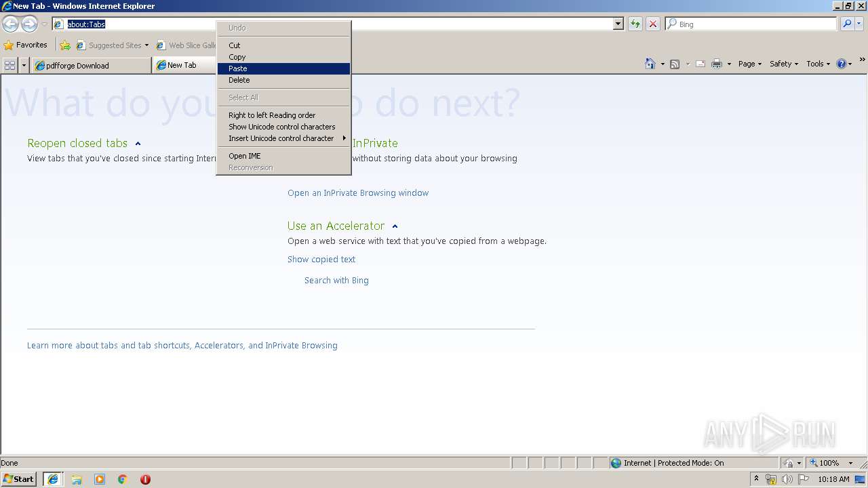Switch to the pdfforge Download tab
The image size is (868, 488).
(x=91, y=66)
